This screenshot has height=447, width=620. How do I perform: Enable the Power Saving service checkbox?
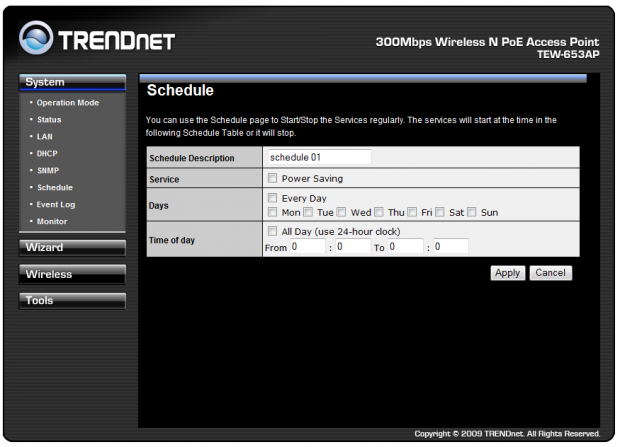[272, 178]
